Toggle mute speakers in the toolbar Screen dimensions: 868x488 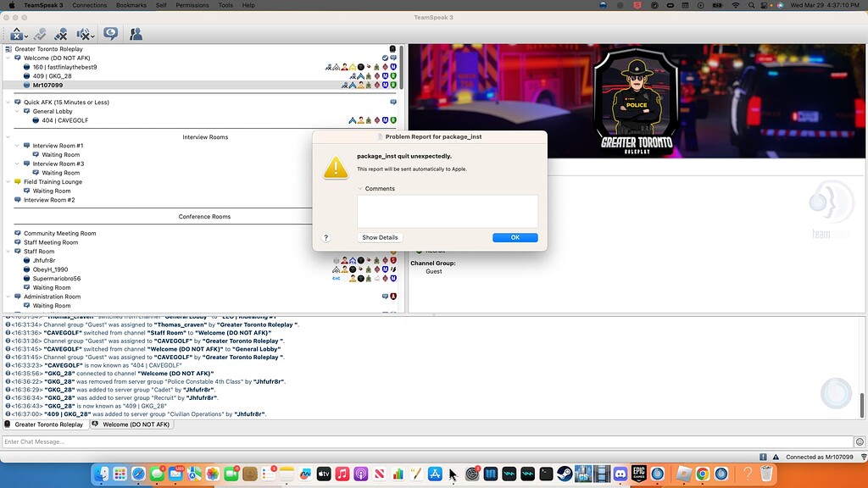pyautogui.click(x=83, y=34)
